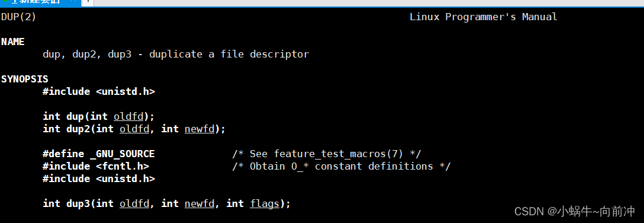Click the _GNU_SOURCE define line
The width and height of the screenshot is (644, 223).
(x=99, y=154)
